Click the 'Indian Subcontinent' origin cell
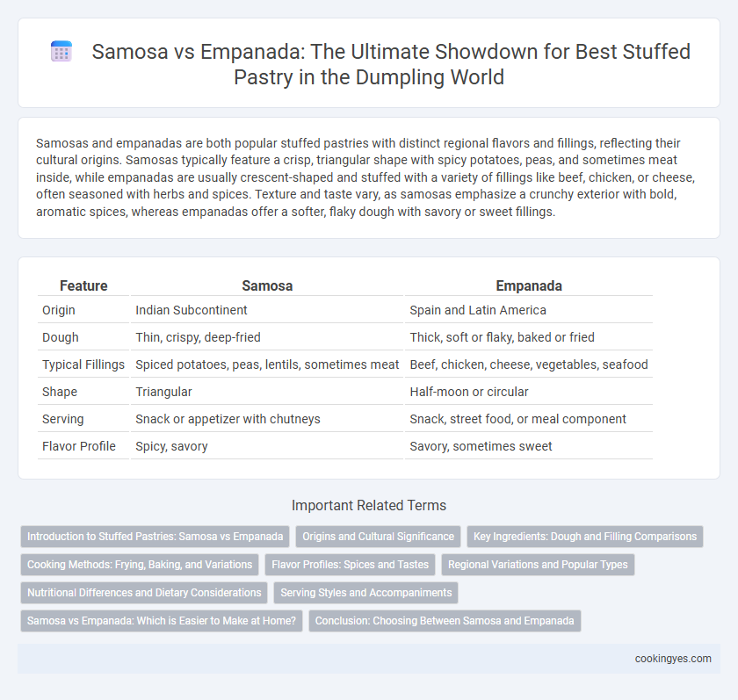This screenshot has height=700, width=738. pyautogui.click(x=192, y=310)
